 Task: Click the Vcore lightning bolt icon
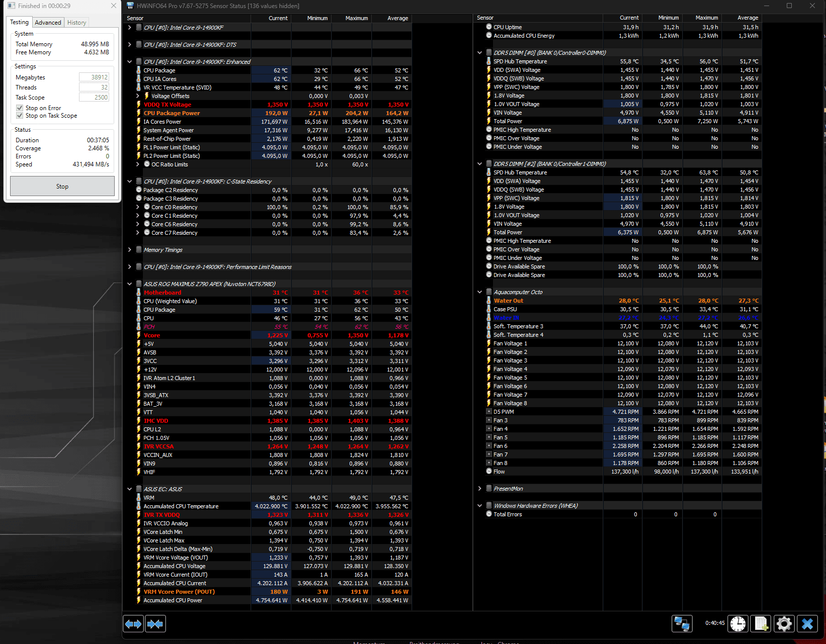pyautogui.click(x=139, y=335)
